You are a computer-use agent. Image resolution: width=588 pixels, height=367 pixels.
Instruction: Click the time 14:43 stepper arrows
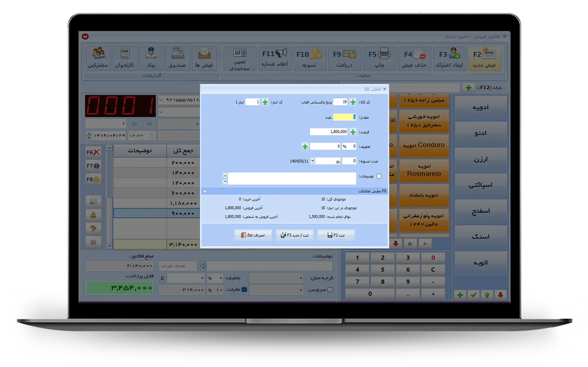point(151,136)
